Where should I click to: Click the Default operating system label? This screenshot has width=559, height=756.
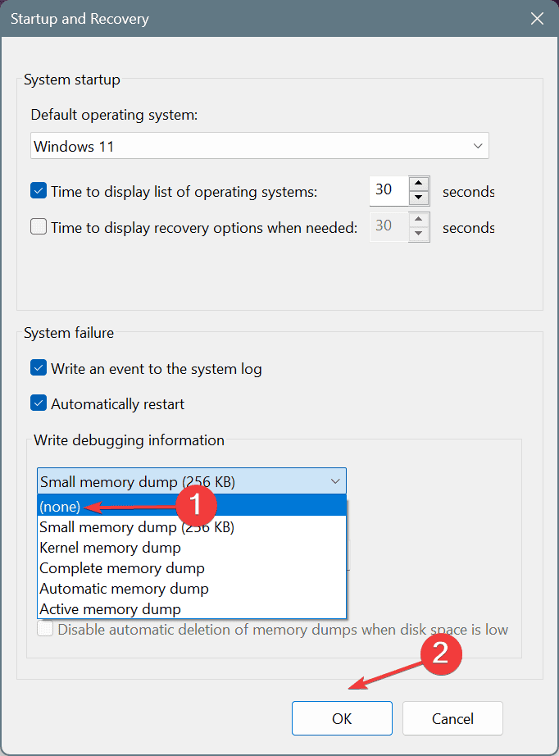(114, 115)
